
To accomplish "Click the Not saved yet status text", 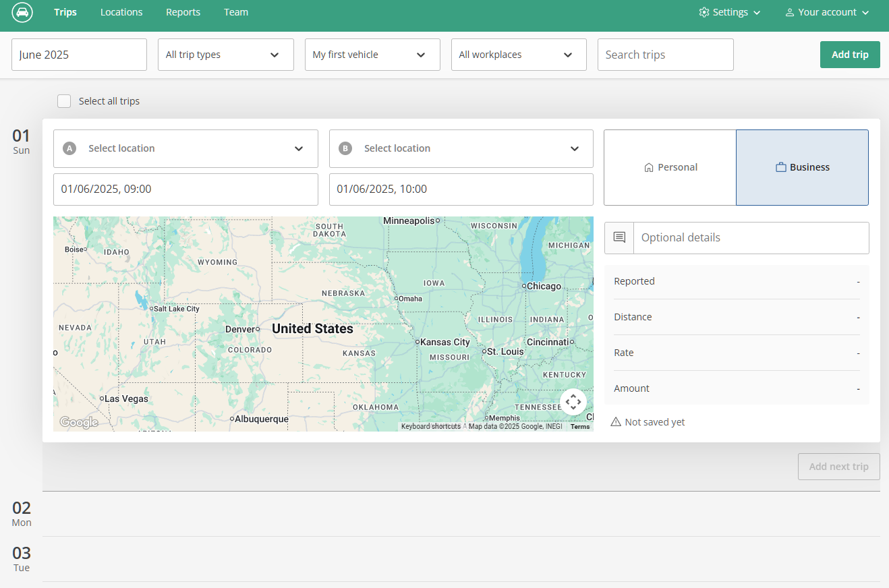I will tap(654, 422).
